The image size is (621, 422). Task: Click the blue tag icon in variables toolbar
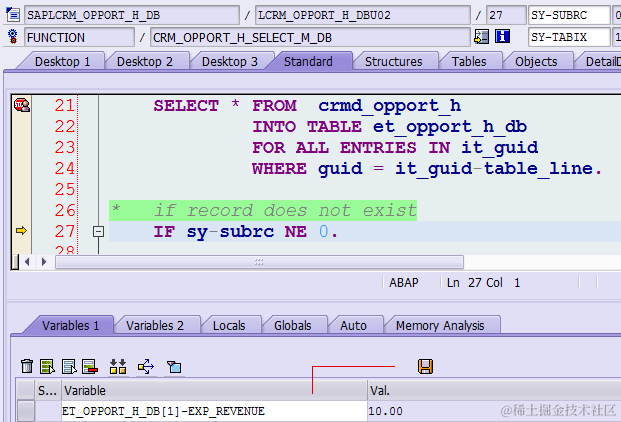click(x=174, y=367)
